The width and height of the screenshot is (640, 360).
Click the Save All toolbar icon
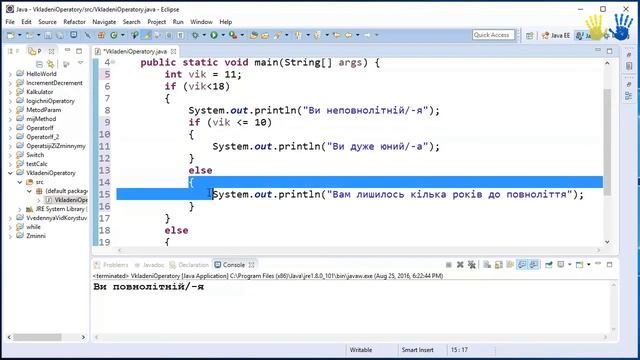click(60, 35)
